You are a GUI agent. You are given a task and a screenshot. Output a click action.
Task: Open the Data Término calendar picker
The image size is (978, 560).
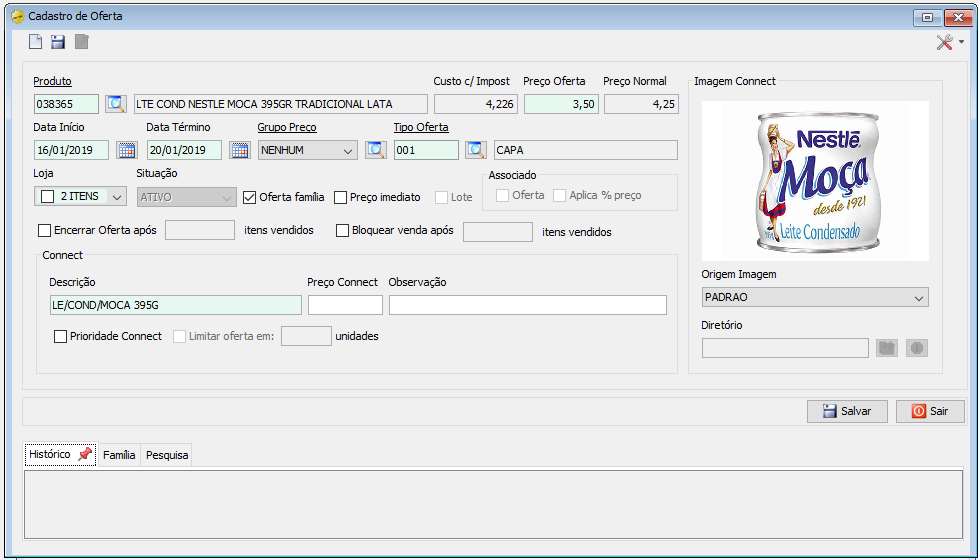click(240, 150)
